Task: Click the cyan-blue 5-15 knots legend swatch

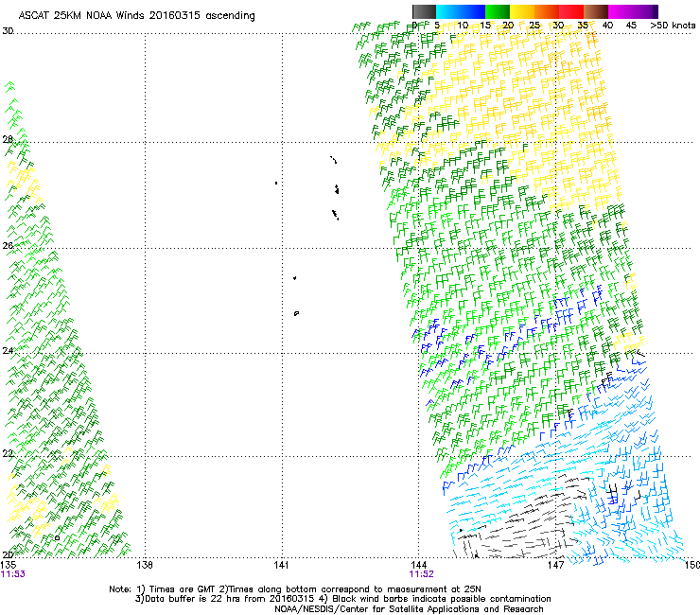Action: (x=461, y=11)
